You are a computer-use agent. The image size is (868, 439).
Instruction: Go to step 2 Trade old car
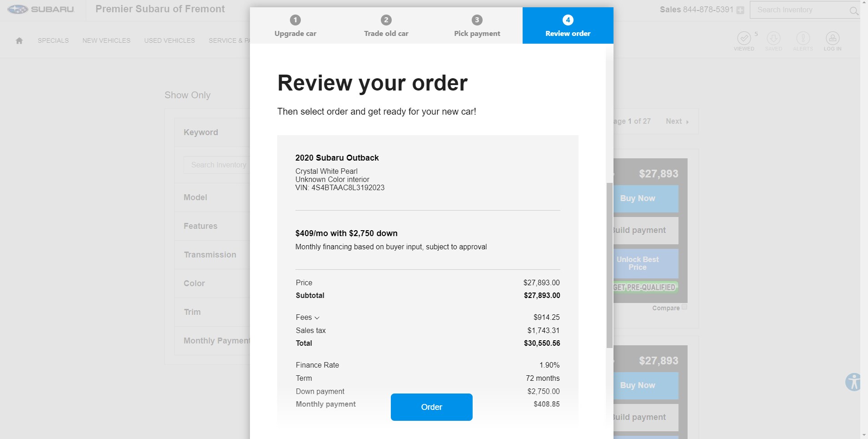coord(386,25)
